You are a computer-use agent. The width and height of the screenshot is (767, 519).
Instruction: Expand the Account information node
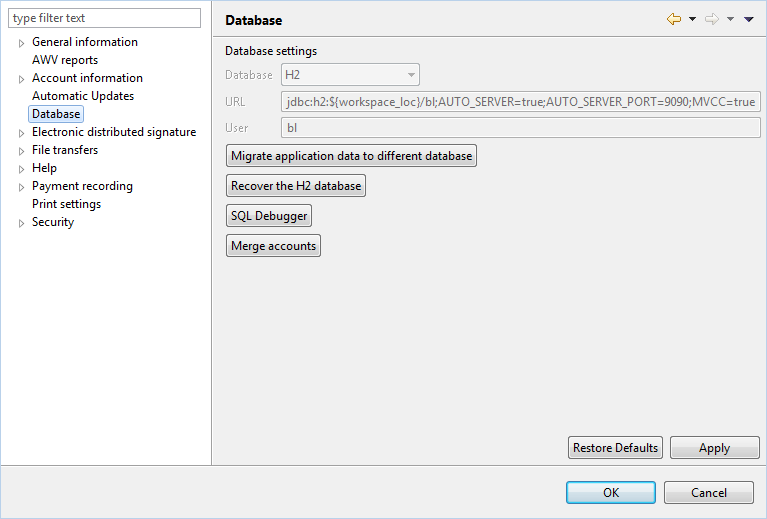(x=21, y=79)
